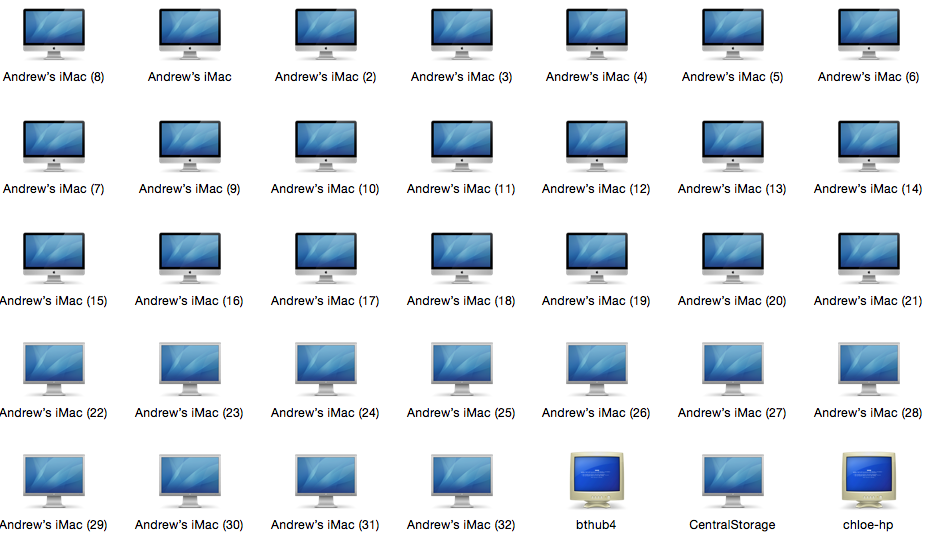The height and width of the screenshot is (540, 927).
Task: Click the Andrew's iMac (13) icon
Action: (732, 146)
